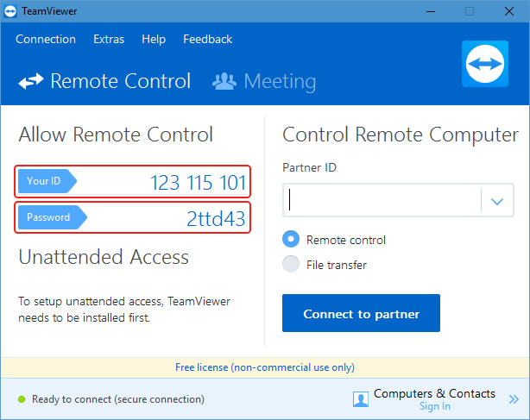Click the Password arrow label

53,217
